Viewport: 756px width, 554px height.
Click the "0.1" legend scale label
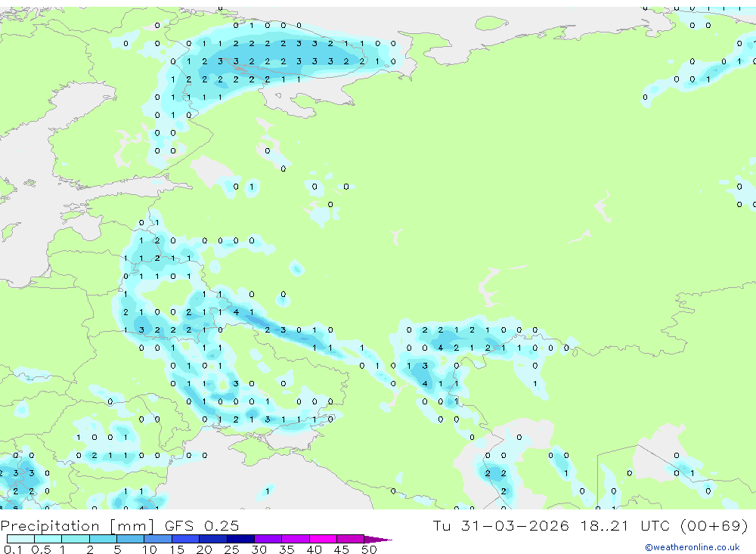tap(13, 549)
